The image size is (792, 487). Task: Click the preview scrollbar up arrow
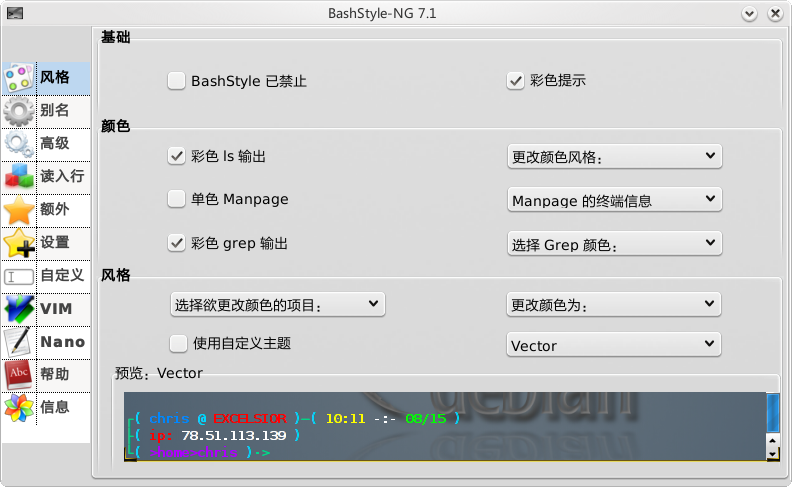click(772, 441)
